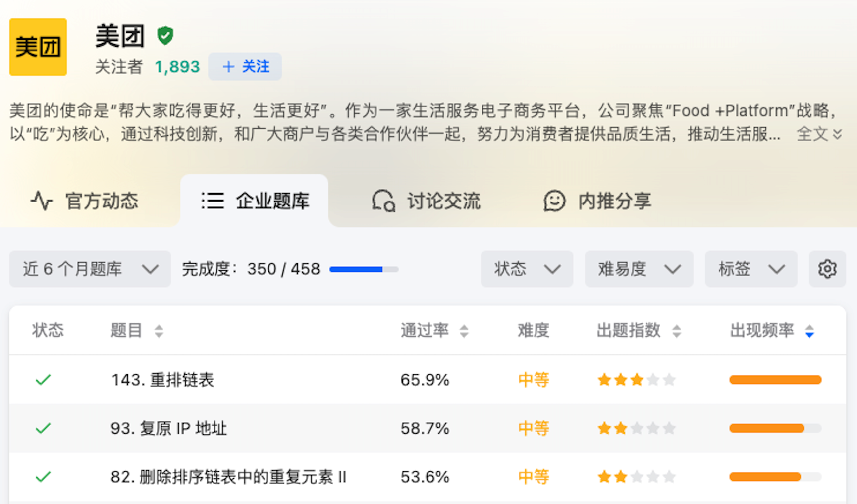The image size is (857, 504).
Task: Click the Meituan yellow logo
Action: (x=38, y=47)
